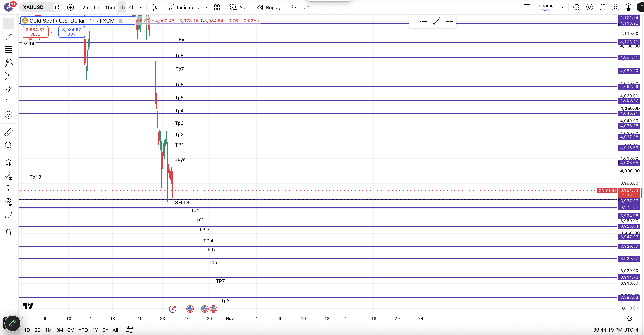Screen dimensions: 644x335
Task: Take a chart snapshot with the camera
Action: click(x=616, y=7)
